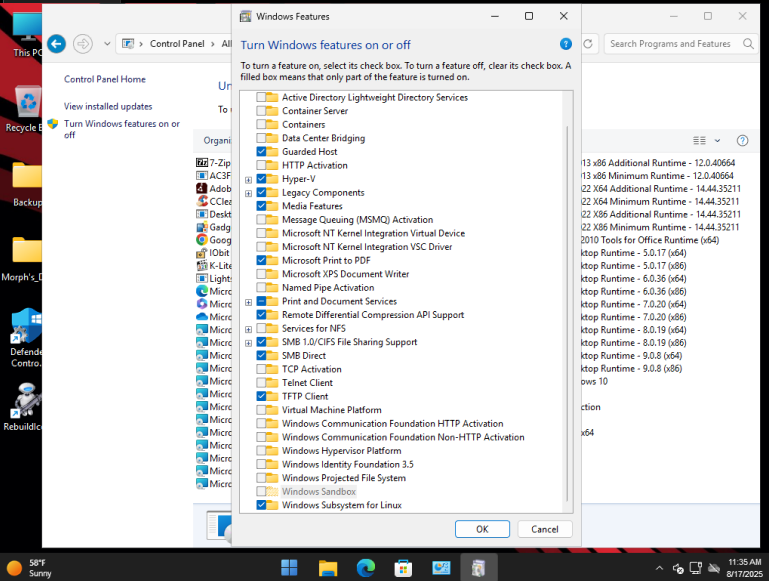Select 2010 Tools for Office Runtime entry
769x581 pixels.
(650, 240)
